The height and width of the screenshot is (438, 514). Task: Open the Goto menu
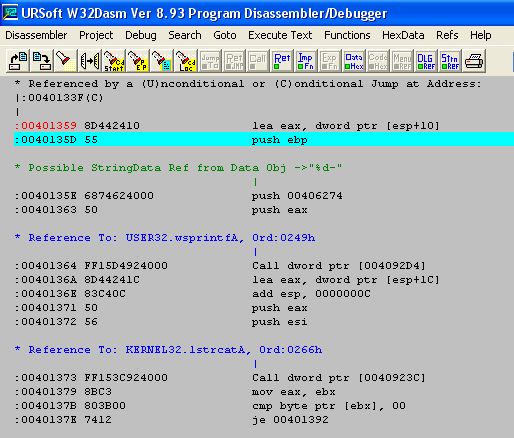pyautogui.click(x=225, y=35)
